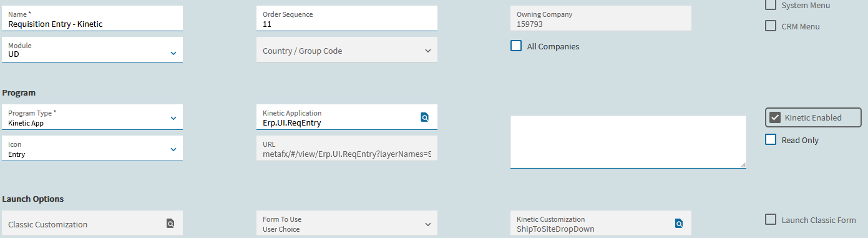Expand the Module dropdown arrow
The height and width of the screenshot is (238, 868).
[173, 53]
